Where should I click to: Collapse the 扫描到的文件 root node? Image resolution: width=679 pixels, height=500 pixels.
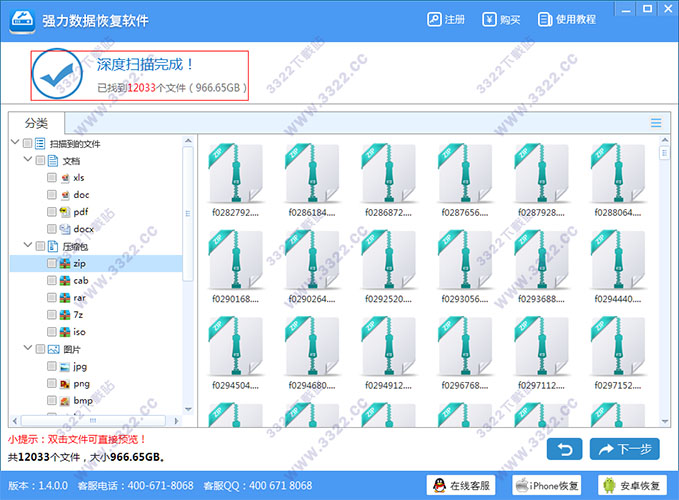15,142
